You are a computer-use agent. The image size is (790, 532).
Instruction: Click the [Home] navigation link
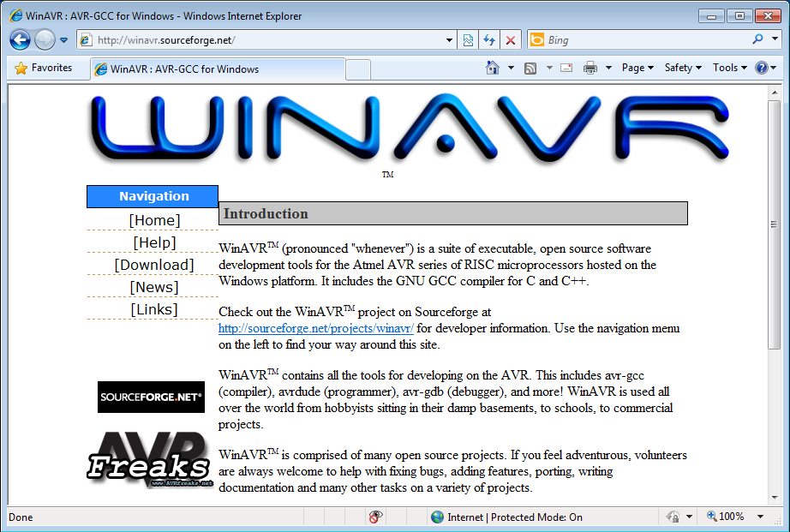[154, 220]
